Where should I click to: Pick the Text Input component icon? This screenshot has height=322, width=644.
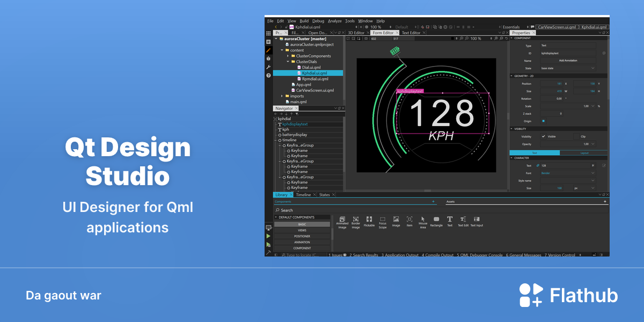477,219
